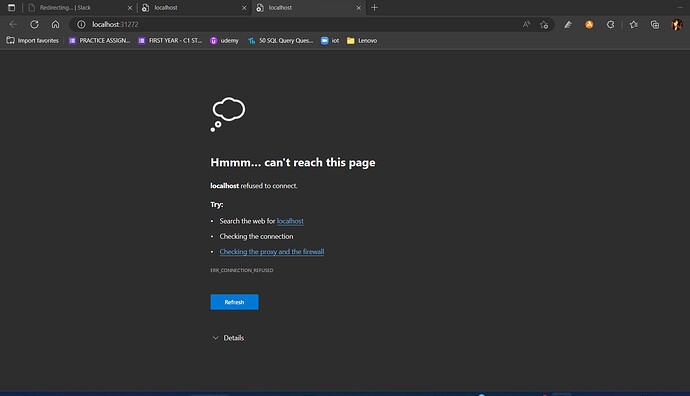Open the 50 SQL Query Ques... bookmark
The height and width of the screenshot is (396, 690).
[281, 40]
